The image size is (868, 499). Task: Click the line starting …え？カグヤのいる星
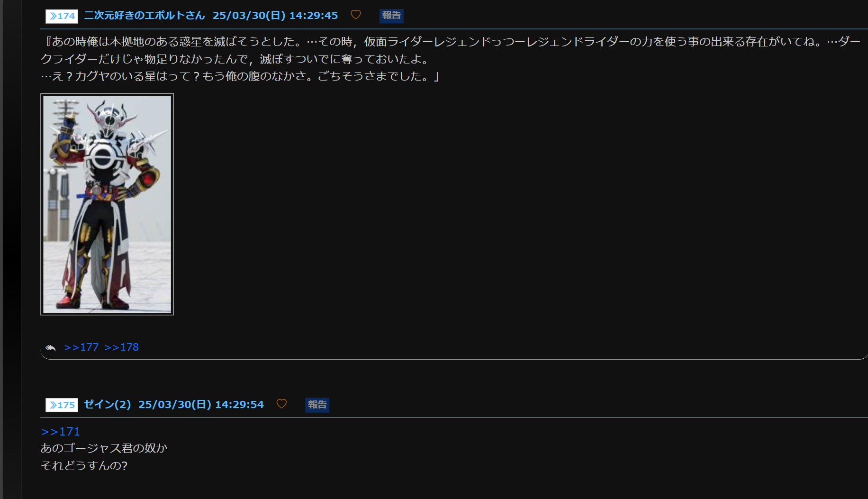tap(241, 76)
